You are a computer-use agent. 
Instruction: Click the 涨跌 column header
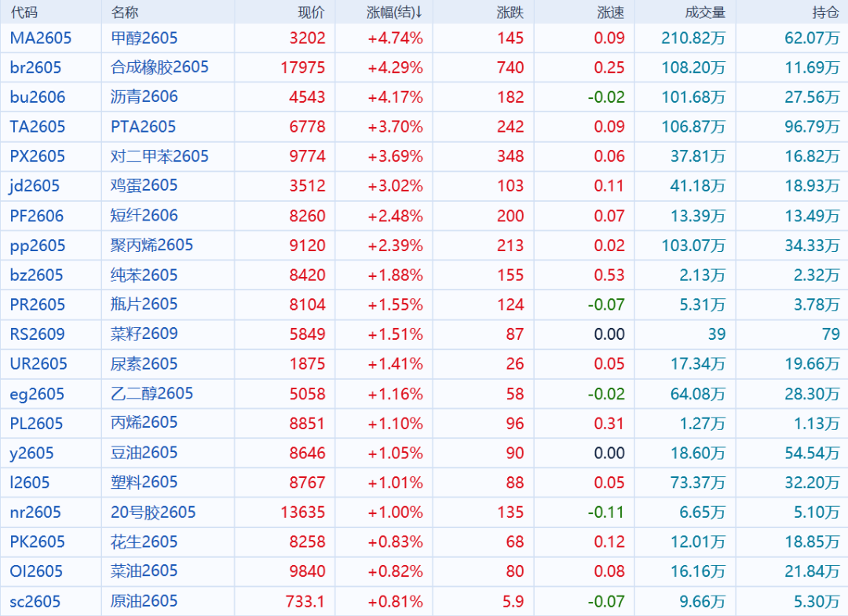(510, 12)
